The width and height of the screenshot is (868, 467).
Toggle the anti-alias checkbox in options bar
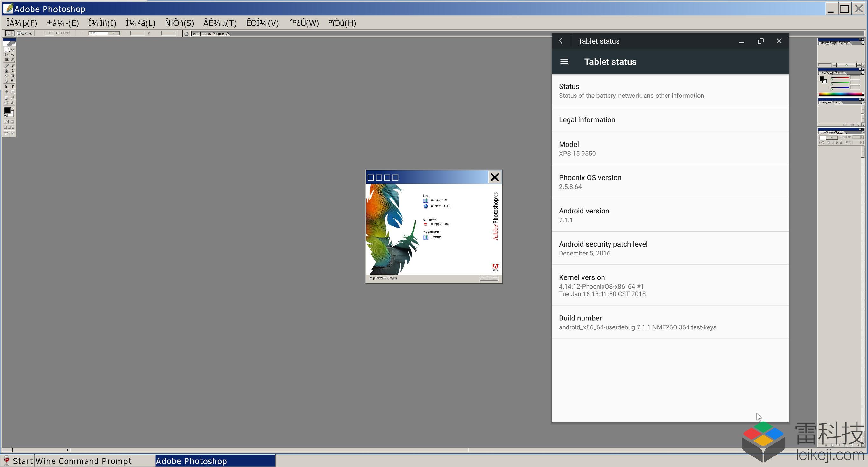point(57,33)
